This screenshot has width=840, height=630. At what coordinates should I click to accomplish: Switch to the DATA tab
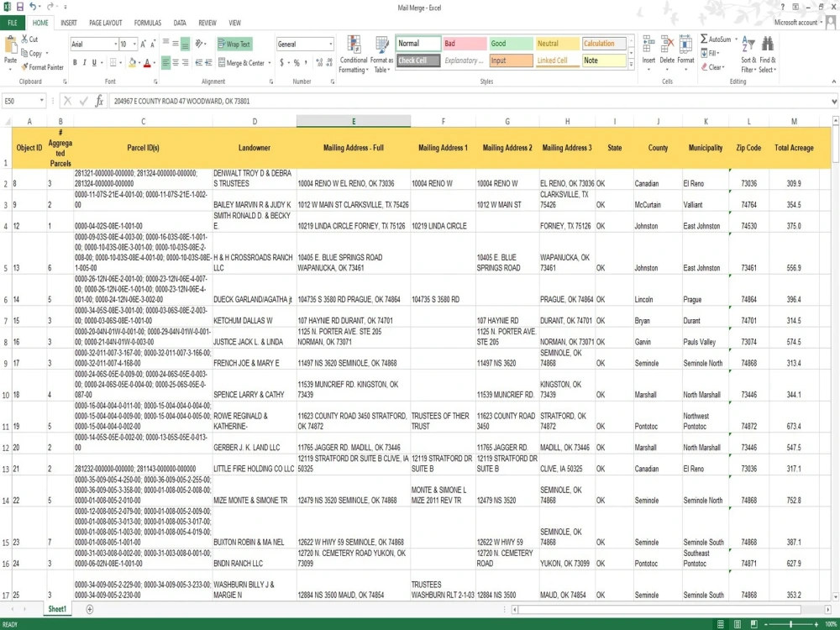click(x=180, y=23)
